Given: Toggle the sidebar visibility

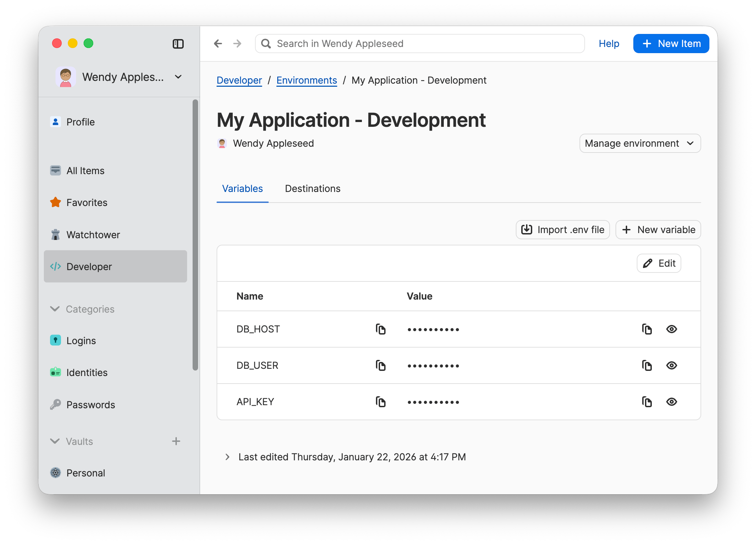Looking at the screenshot, I should [178, 44].
